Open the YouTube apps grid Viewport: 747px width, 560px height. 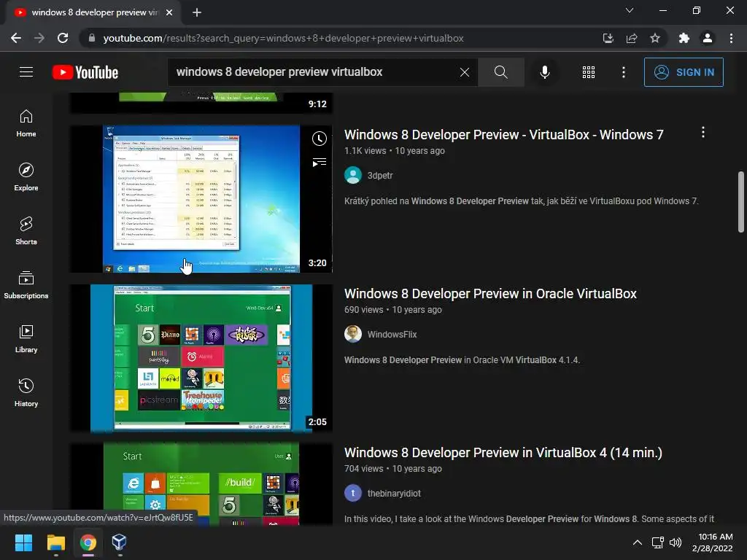(x=589, y=72)
